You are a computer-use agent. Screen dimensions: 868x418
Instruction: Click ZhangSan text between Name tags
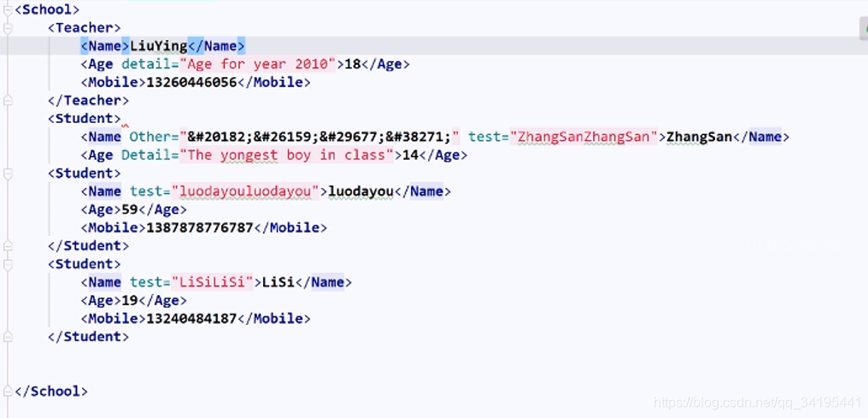[700, 137]
